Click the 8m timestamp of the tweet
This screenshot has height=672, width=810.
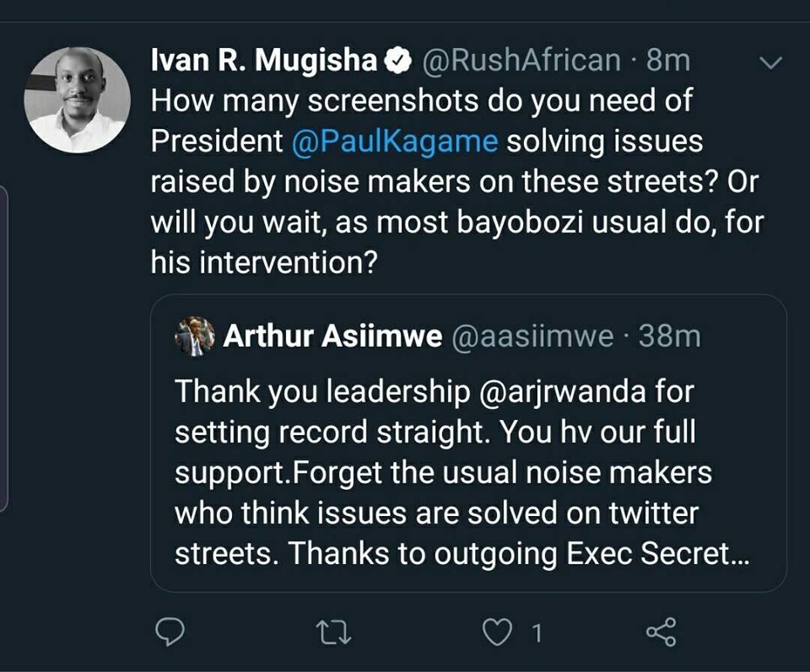[668, 61]
